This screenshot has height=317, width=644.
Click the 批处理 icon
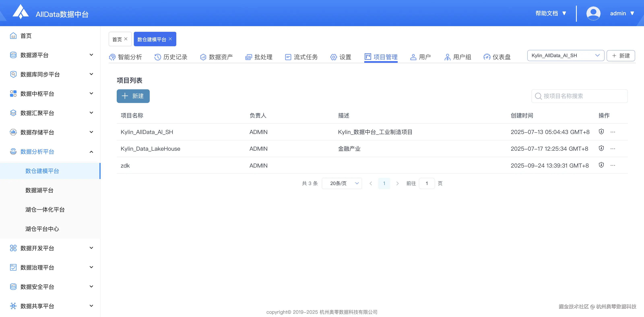tap(249, 57)
